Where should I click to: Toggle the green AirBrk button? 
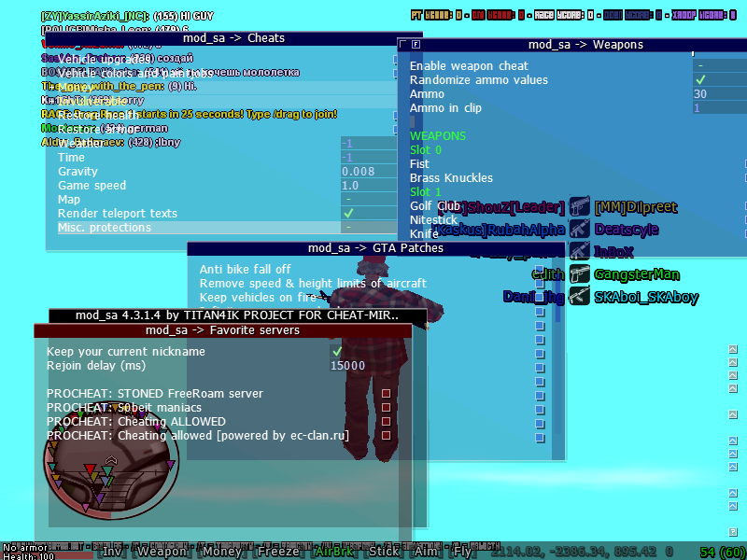tap(334, 552)
